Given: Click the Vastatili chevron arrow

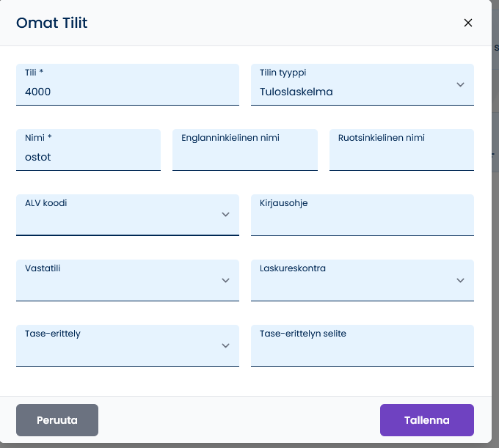Looking at the screenshot, I should click(x=225, y=280).
